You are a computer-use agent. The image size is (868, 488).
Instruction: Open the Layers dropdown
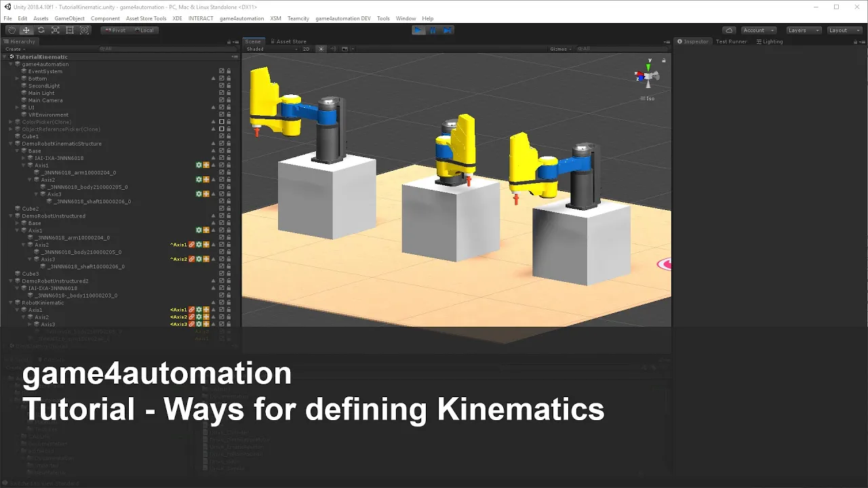coord(803,30)
